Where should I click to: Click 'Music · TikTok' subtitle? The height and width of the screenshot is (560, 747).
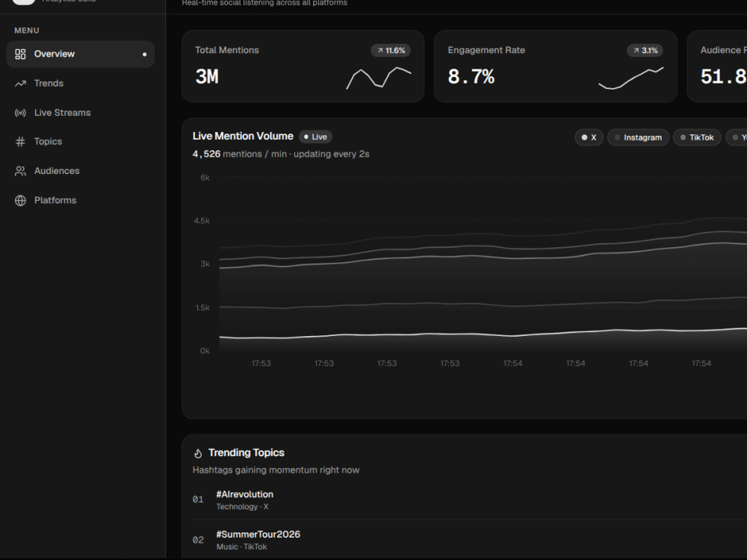tap(241, 547)
